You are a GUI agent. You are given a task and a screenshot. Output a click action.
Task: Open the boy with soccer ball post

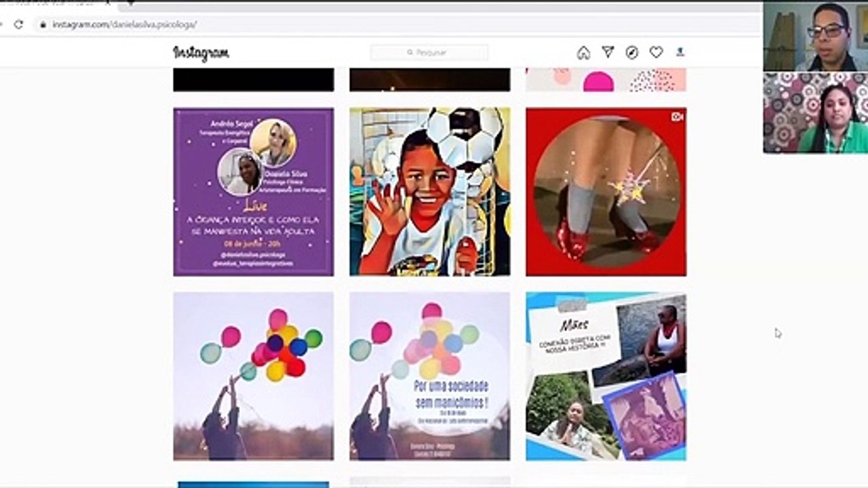(430, 192)
